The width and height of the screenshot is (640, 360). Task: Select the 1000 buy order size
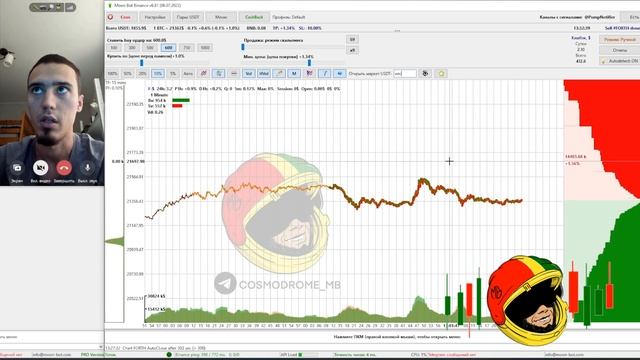coord(205,48)
